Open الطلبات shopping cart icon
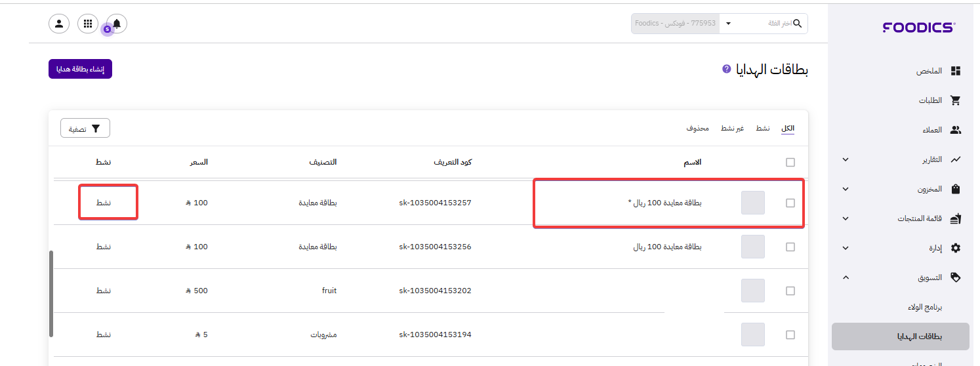The width and height of the screenshot is (980, 366). point(955,100)
